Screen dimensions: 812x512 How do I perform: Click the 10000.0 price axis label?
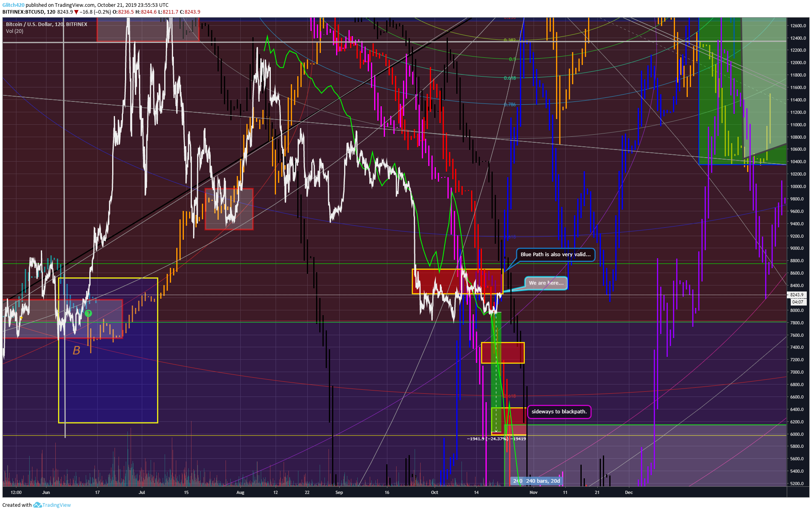(x=798, y=186)
